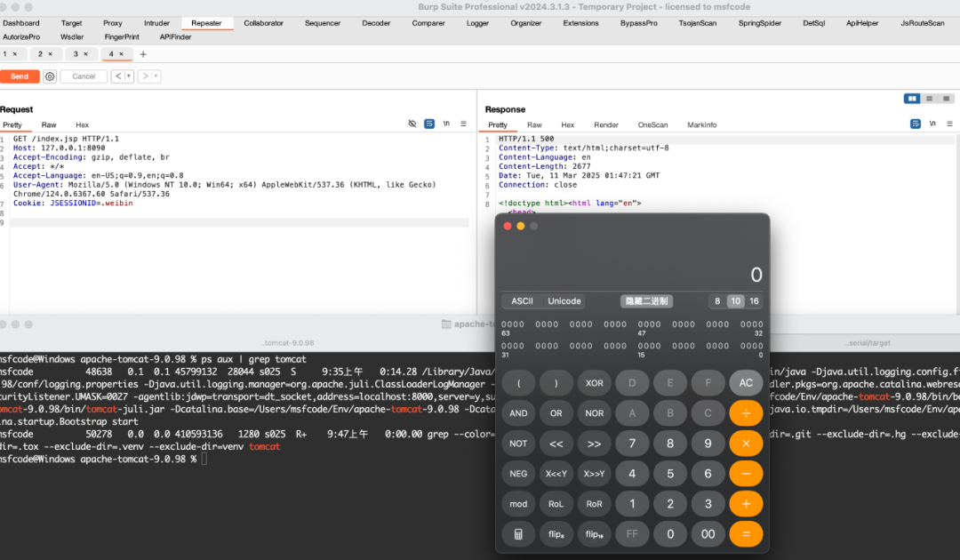Open Repeater settings gear icon
Image resolution: width=960 pixels, height=560 pixels.
tap(50, 76)
